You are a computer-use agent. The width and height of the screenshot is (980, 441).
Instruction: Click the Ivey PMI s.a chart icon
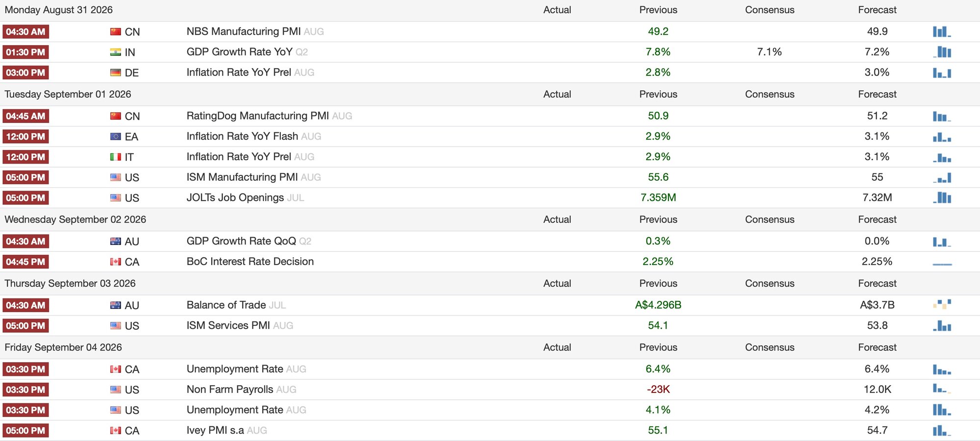coord(942,431)
